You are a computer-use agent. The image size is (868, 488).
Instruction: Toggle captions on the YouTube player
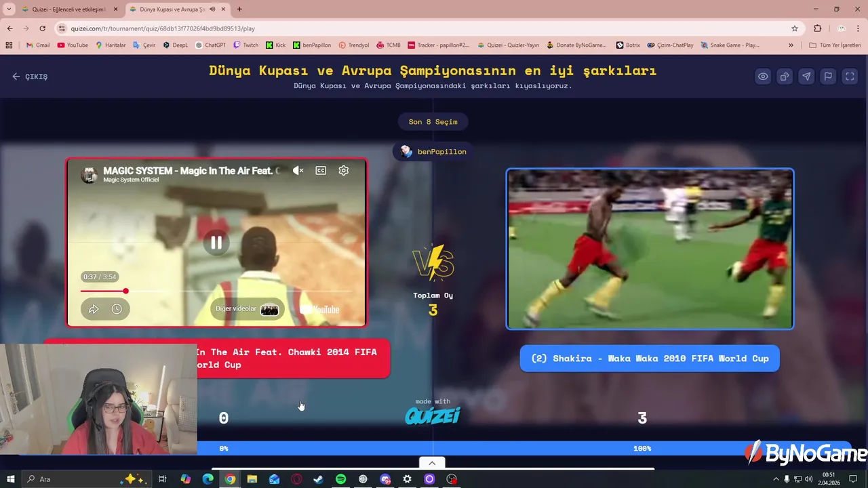click(321, 171)
